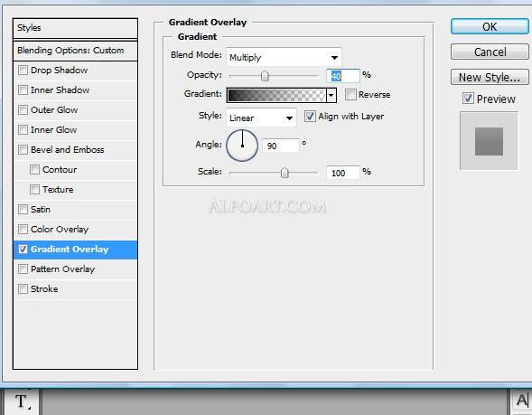Disable the Preview checkbox
The height and width of the screenshot is (415, 532).
pos(468,99)
